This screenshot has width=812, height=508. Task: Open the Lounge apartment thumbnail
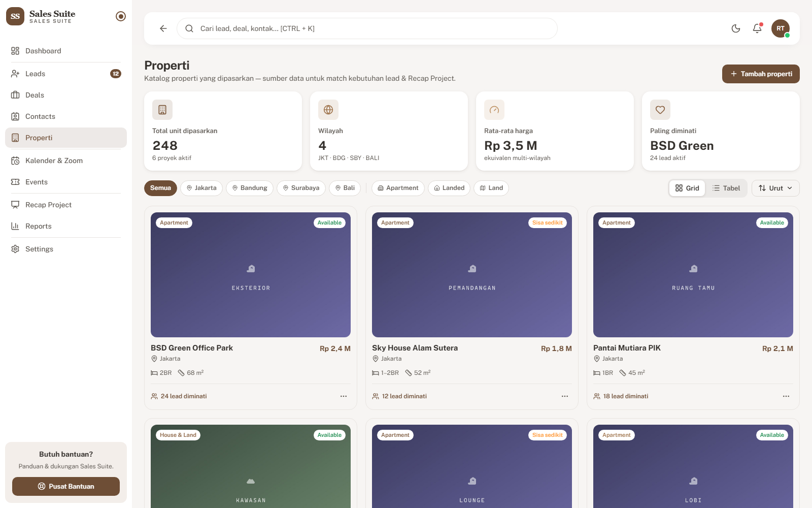tap(472, 466)
